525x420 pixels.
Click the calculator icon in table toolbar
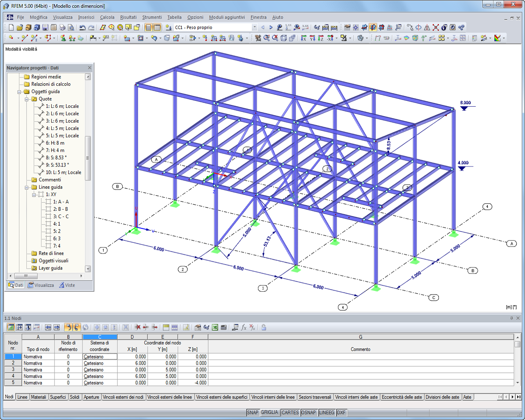point(224,327)
